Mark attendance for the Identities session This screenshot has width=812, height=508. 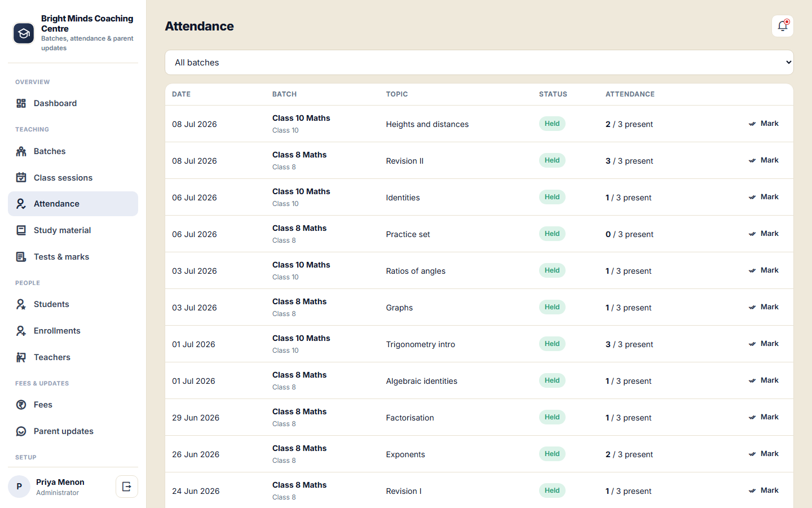click(x=764, y=197)
